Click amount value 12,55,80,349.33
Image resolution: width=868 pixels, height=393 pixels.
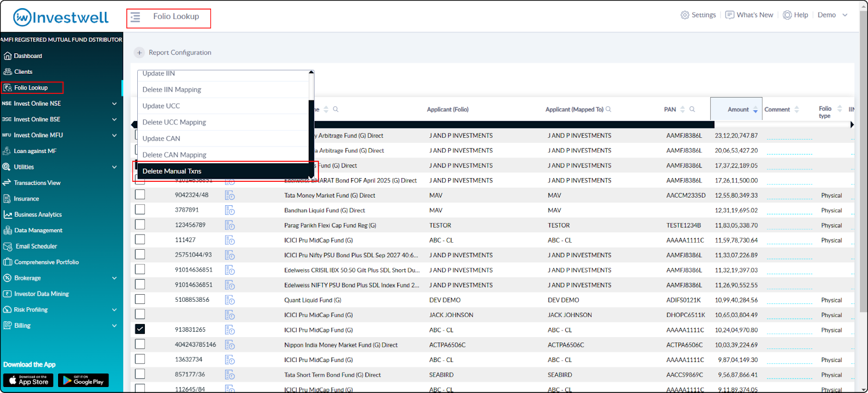point(736,195)
